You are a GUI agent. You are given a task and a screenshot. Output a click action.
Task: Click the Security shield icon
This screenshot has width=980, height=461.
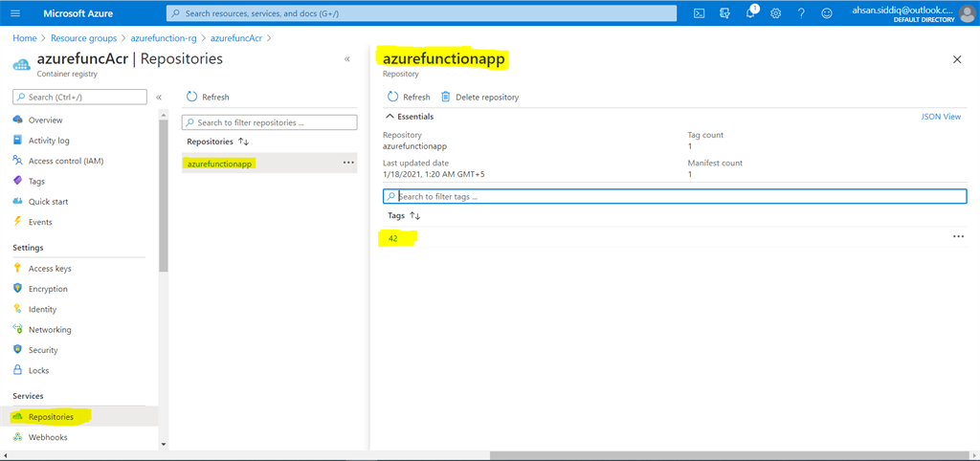[x=17, y=350]
